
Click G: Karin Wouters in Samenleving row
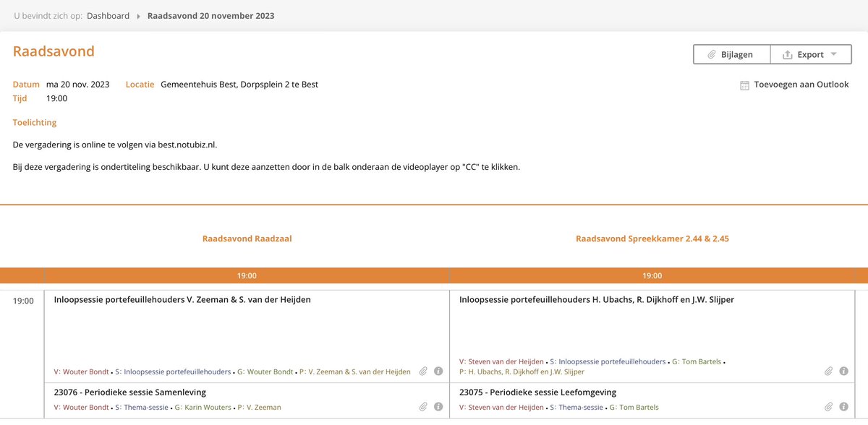coord(202,408)
